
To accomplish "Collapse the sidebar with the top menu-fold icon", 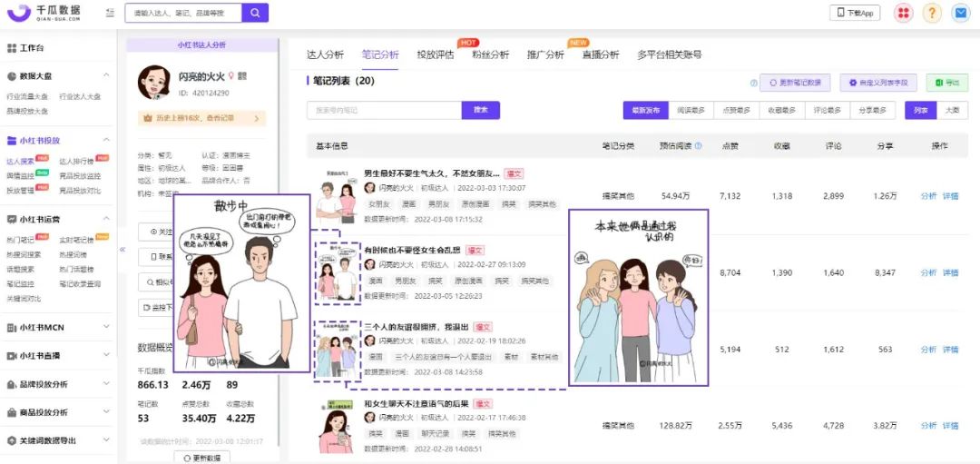I will [110, 13].
